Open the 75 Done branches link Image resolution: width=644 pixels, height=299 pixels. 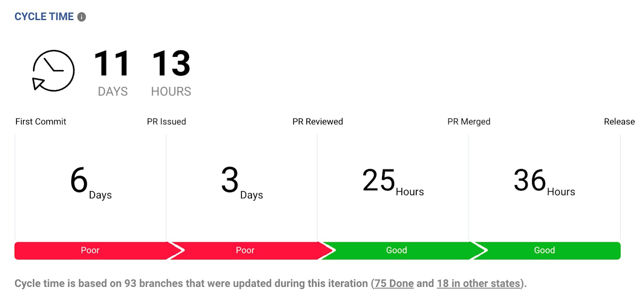coord(394,284)
